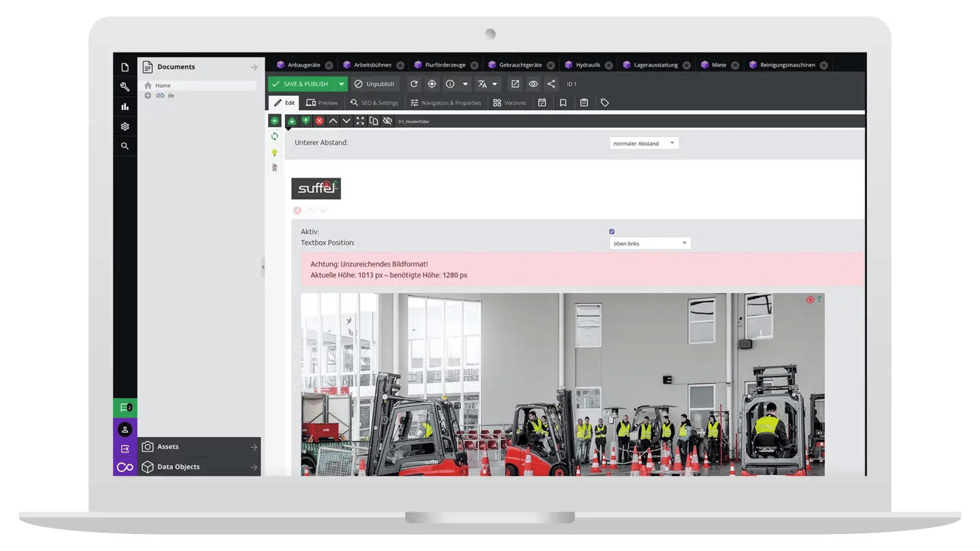Delete HeaderSlider with the red X icon
Image resolution: width=980 pixels, height=551 pixels.
click(x=319, y=121)
